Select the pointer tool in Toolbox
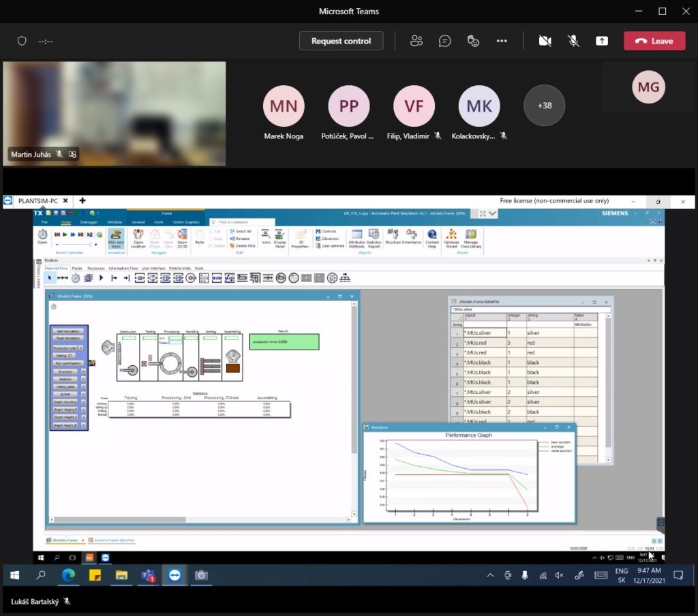Image resolution: width=698 pixels, height=616 pixels. pos(49,278)
